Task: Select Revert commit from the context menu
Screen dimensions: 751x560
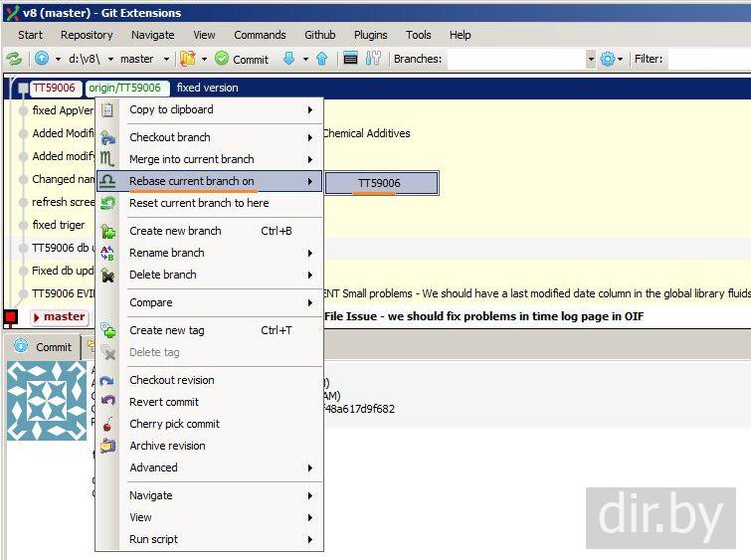Action: pos(164,402)
